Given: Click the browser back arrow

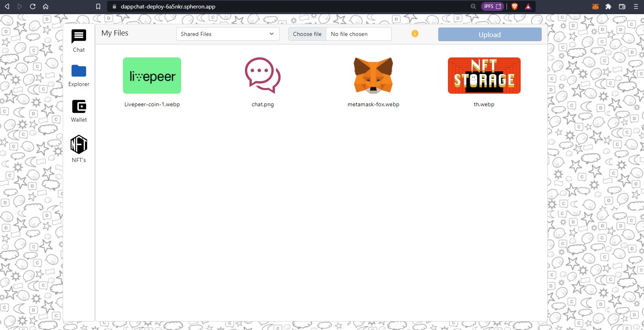Looking at the screenshot, I should 7,6.
